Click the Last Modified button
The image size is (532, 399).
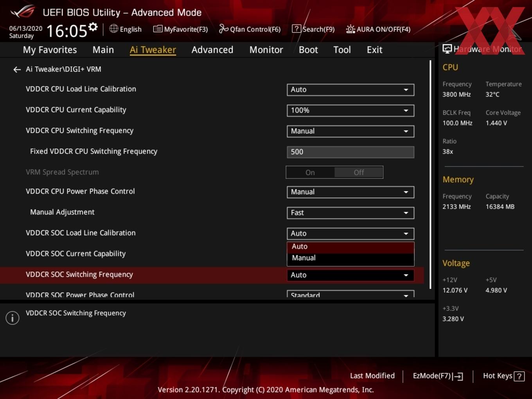372,376
